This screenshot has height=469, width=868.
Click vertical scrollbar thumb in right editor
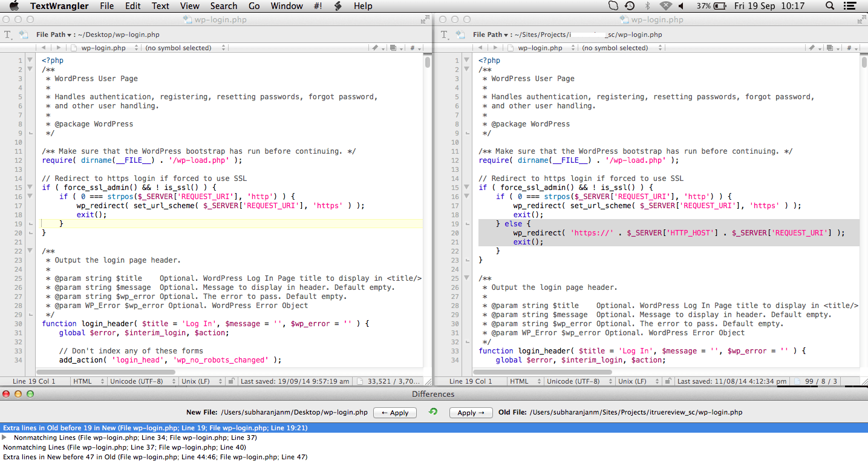coord(864,62)
